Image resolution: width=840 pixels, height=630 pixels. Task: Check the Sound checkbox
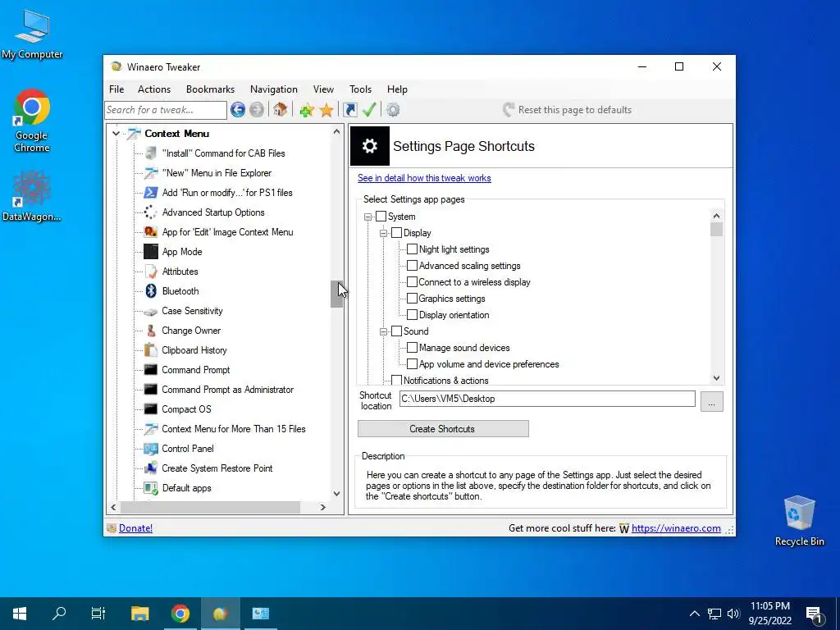pyautogui.click(x=396, y=331)
